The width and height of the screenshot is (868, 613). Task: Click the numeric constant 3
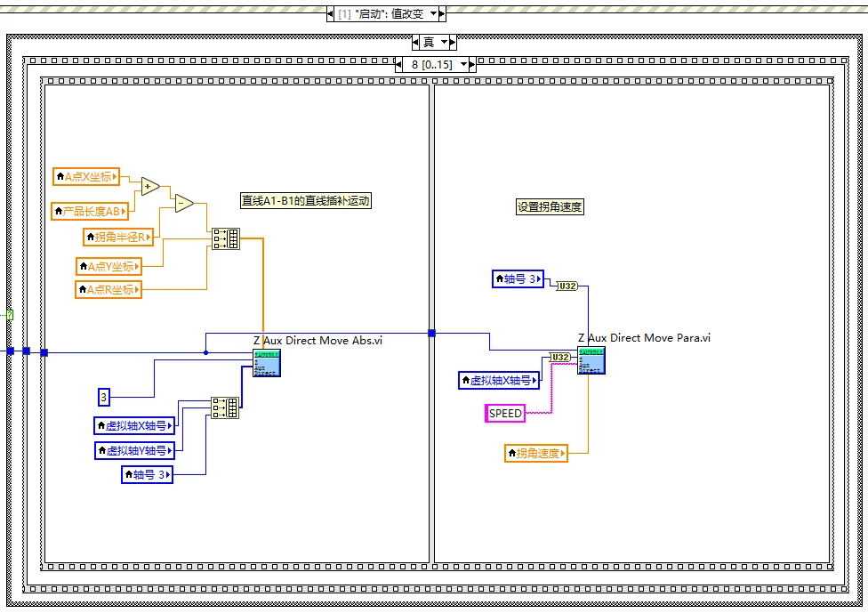click(103, 397)
